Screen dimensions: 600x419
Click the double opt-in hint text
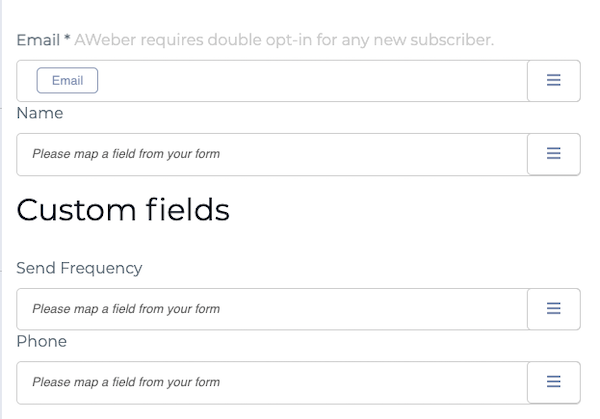[x=330, y=40]
